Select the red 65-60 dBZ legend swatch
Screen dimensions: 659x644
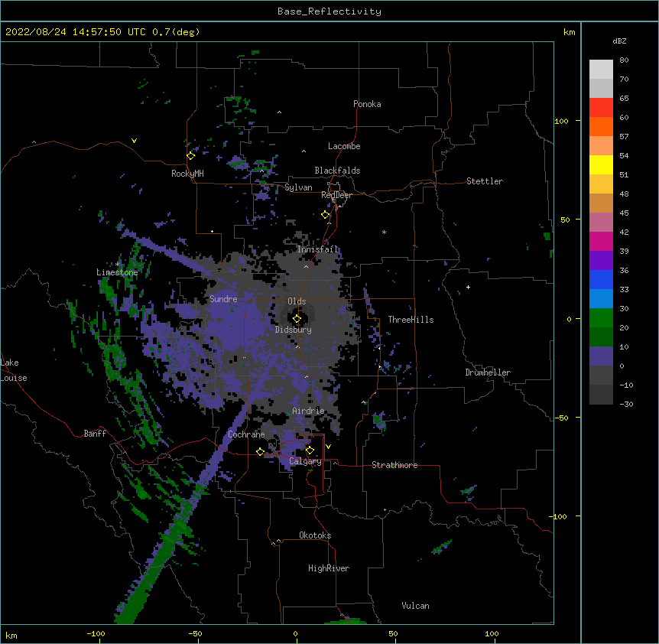point(601,108)
